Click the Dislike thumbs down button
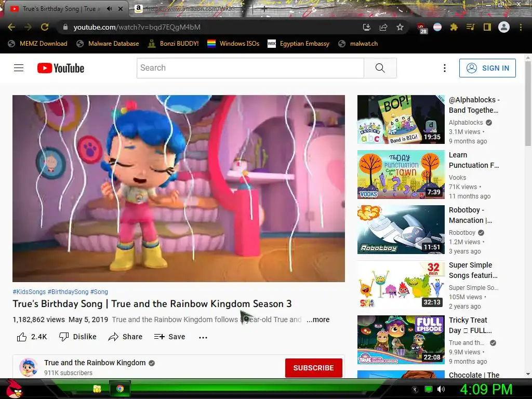Screen dimensions: 532x399 click(78, 337)
